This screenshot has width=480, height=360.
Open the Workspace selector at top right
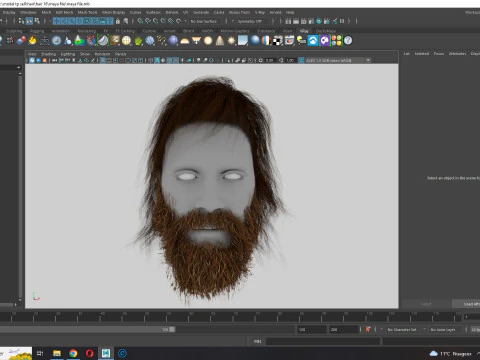point(472,12)
